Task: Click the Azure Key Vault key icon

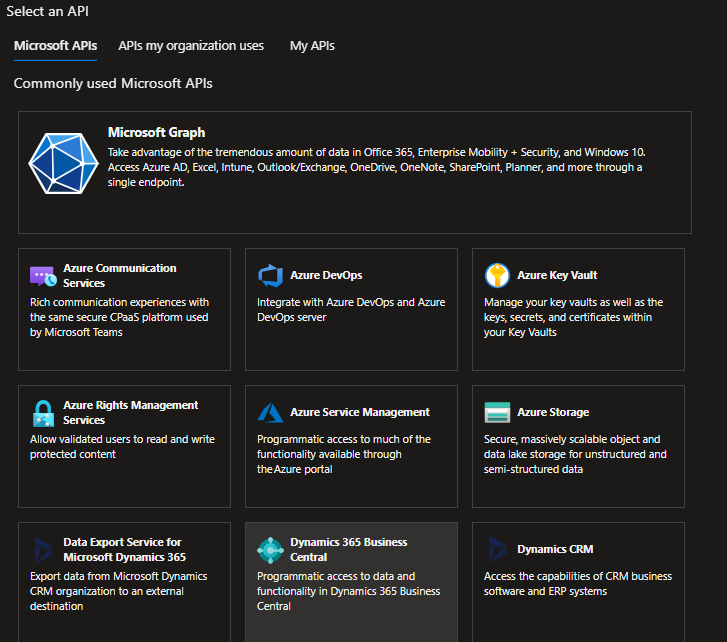Action: point(497,275)
